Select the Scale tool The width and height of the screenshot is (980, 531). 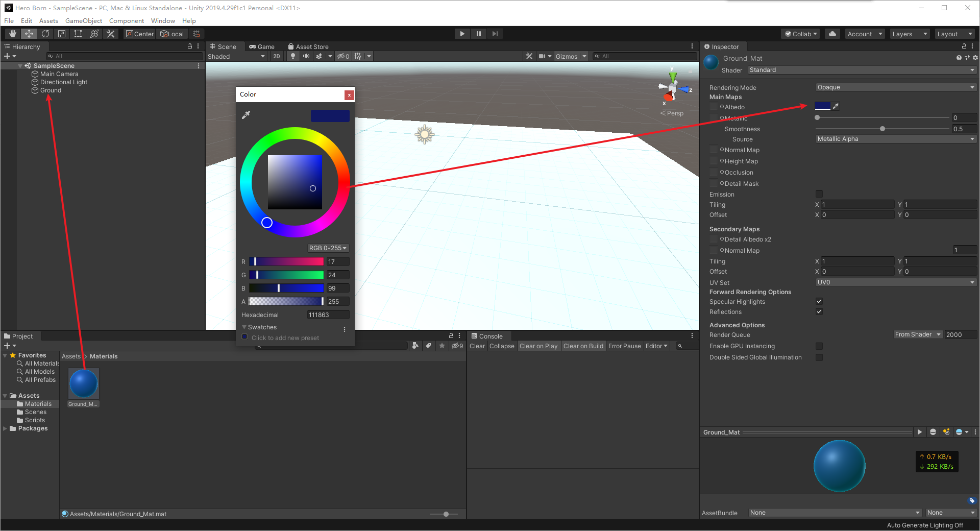62,34
